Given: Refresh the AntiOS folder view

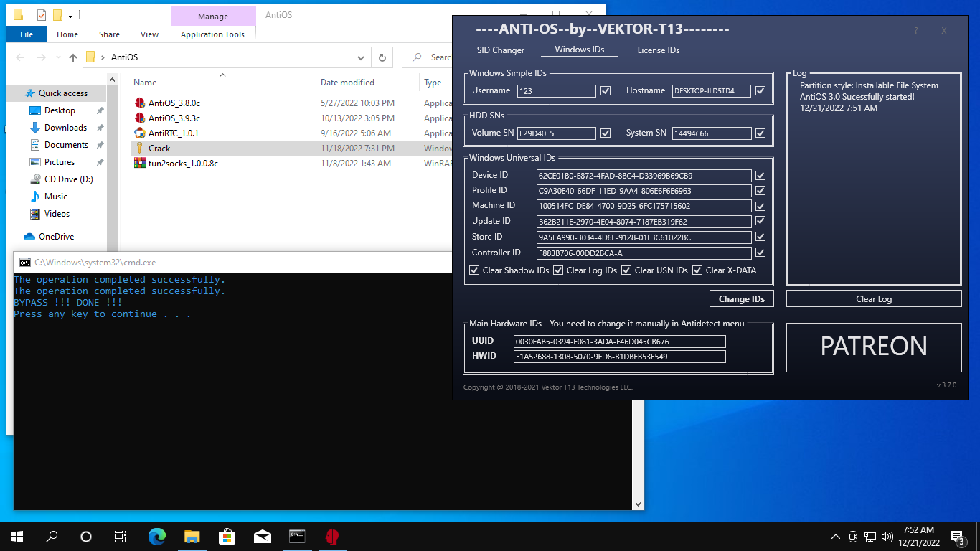Looking at the screenshot, I should pyautogui.click(x=382, y=57).
